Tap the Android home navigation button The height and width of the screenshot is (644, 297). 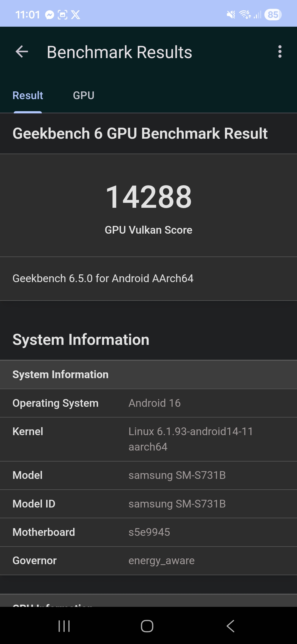point(147,626)
